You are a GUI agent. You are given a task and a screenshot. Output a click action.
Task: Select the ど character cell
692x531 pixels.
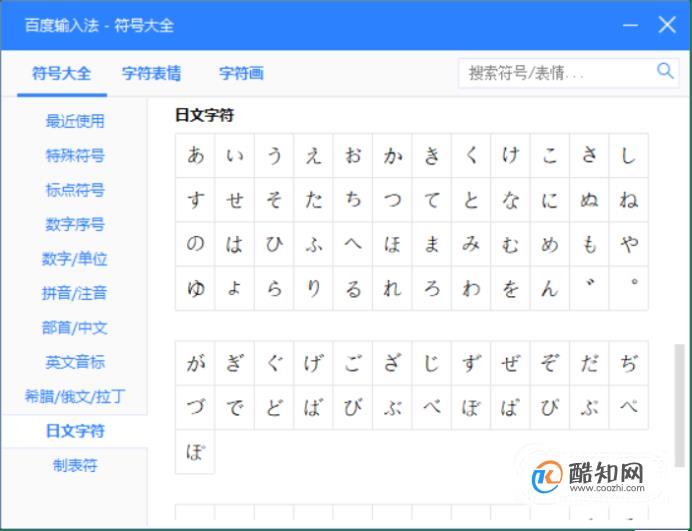coord(274,407)
